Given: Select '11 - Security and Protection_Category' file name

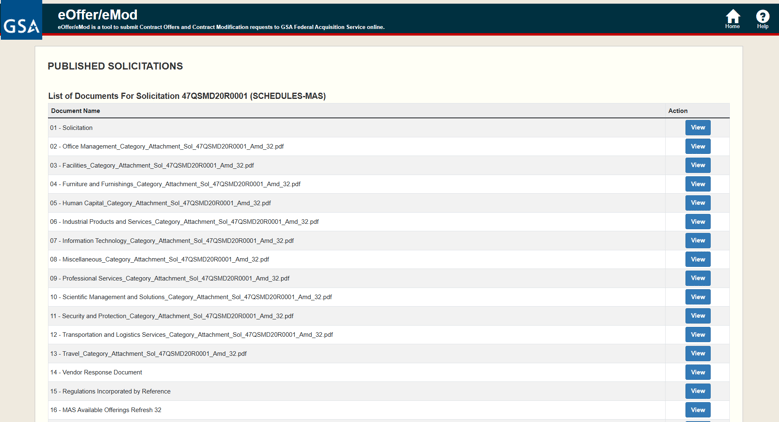Looking at the screenshot, I should pos(171,316).
